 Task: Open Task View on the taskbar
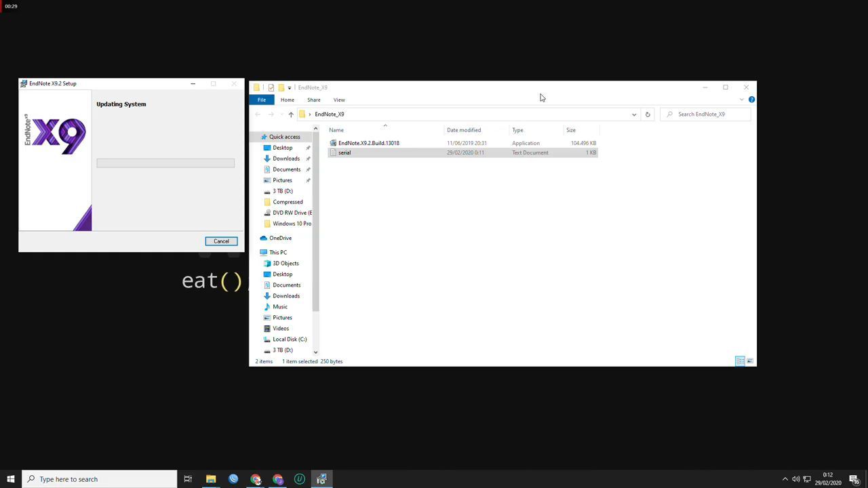(x=188, y=479)
